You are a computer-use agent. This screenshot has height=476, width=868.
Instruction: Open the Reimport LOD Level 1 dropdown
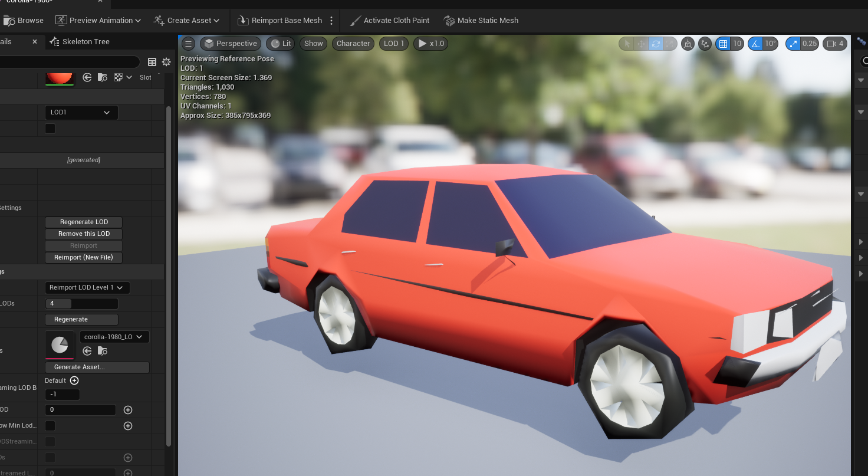[x=87, y=287]
